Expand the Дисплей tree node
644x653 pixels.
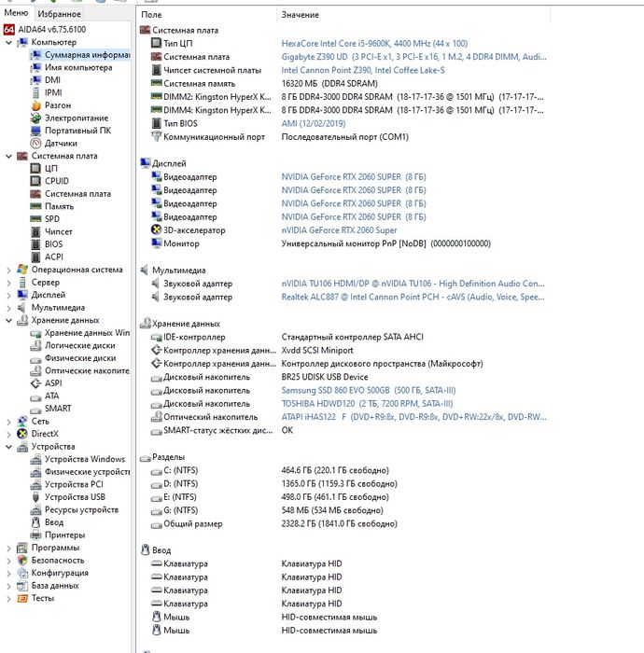pos(8,295)
